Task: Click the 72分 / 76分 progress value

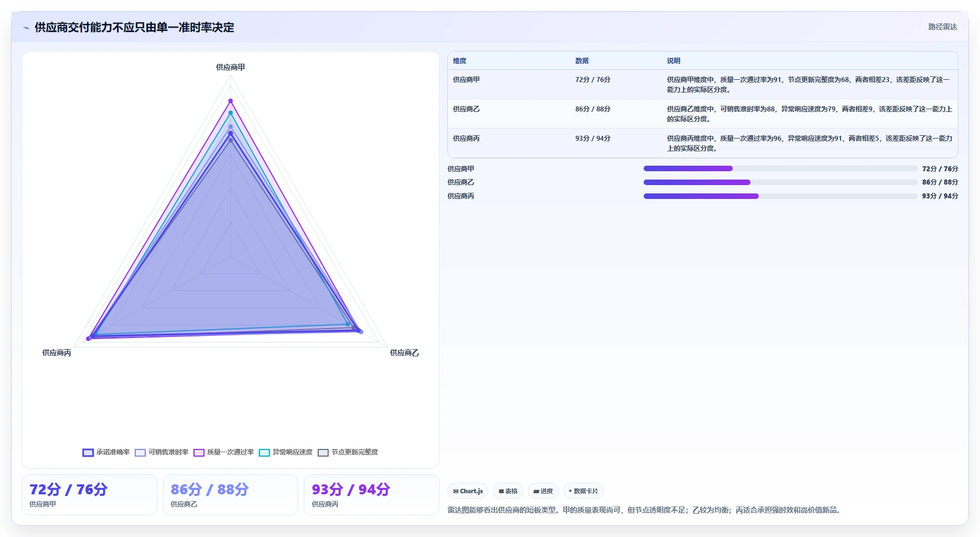Action: [940, 169]
